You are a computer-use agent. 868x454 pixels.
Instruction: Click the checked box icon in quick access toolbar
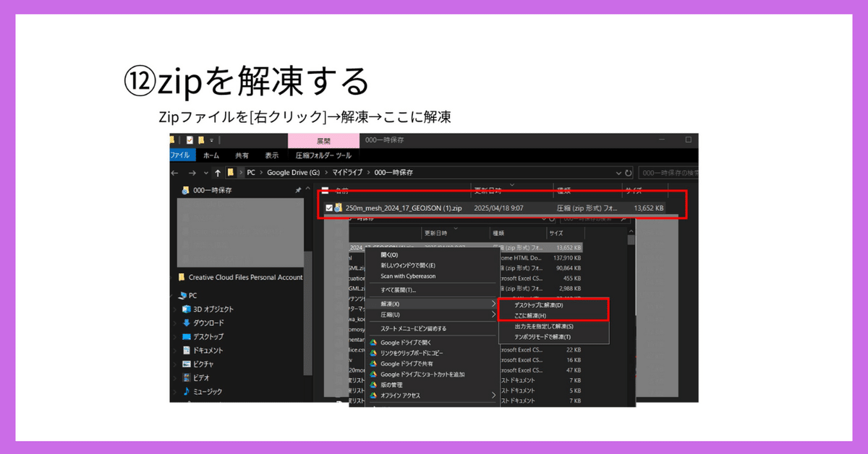(x=189, y=139)
